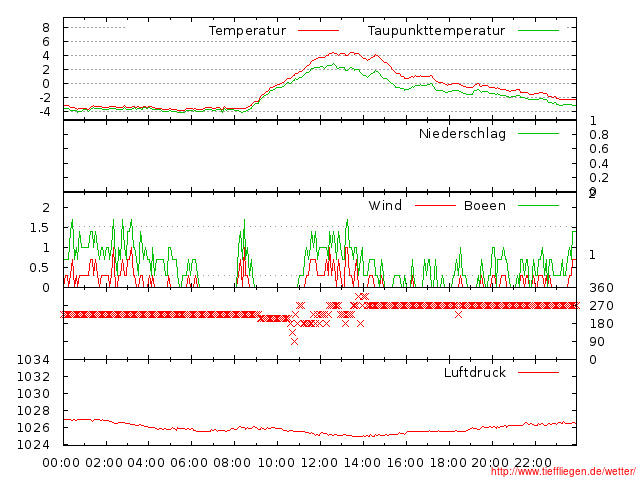The width and height of the screenshot is (640, 480).
Task: Click the tieffliegen.de/wetter link
Action: pos(563,471)
